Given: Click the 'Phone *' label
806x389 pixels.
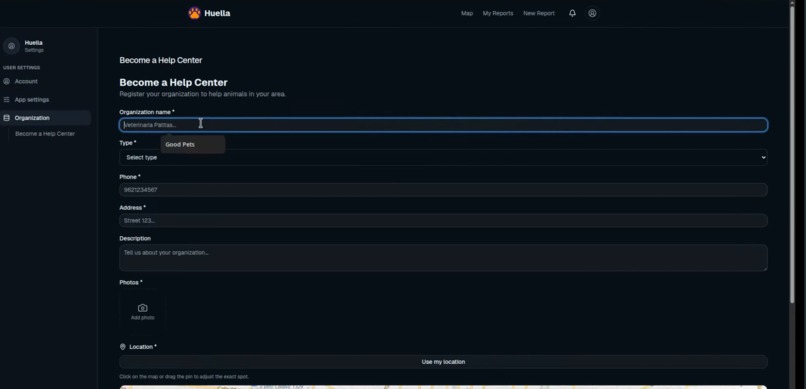Looking at the screenshot, I should tap(130, 177).
